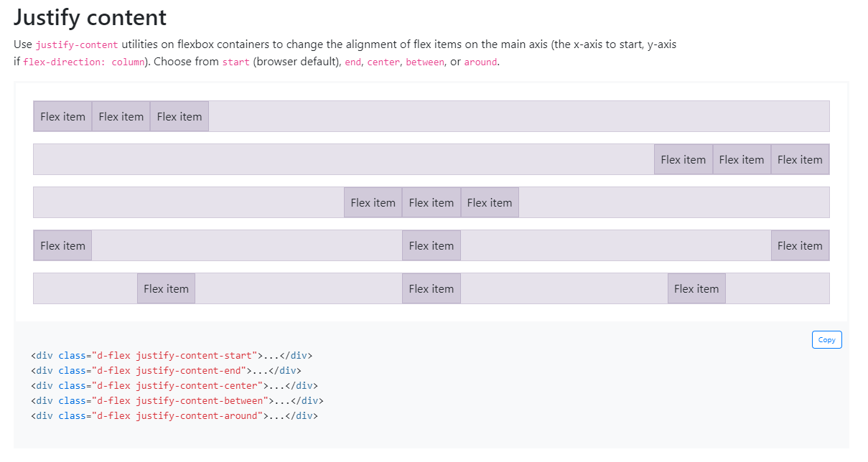Click the pink 'around' inline code

click(x=480, y=62)
